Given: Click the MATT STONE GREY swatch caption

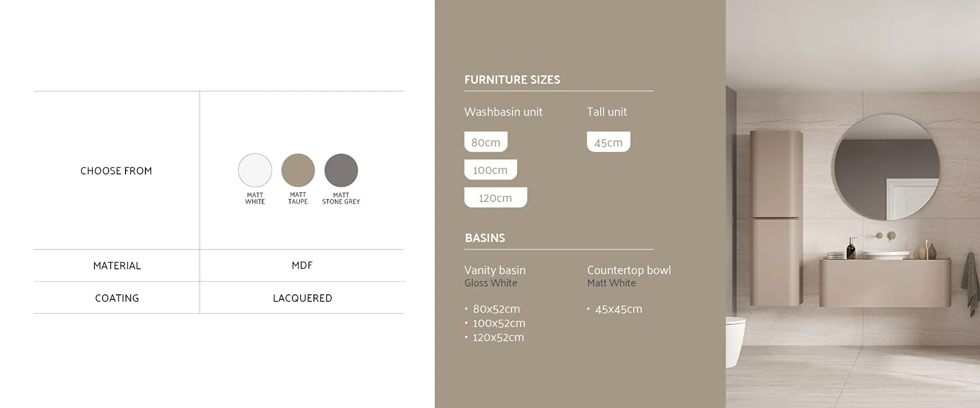Looking at the screenshot, I should pyautogui.click(x=341, y=198).
